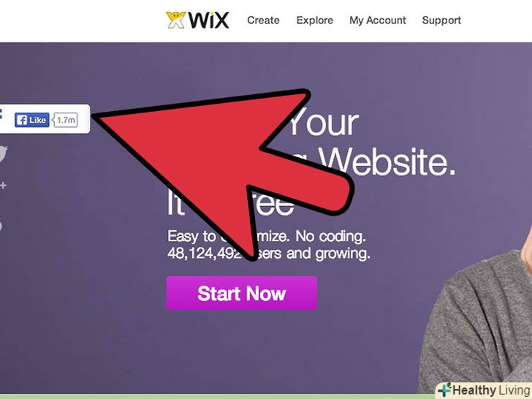Open the Support page
Viewport: 532px width, 399px height.
pos(441,20)
